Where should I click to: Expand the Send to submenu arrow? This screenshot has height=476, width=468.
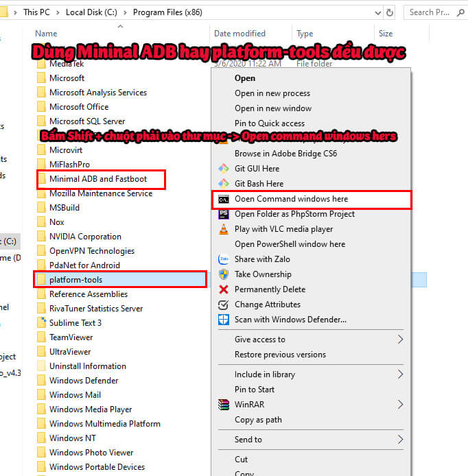click(x=400, y=440)
